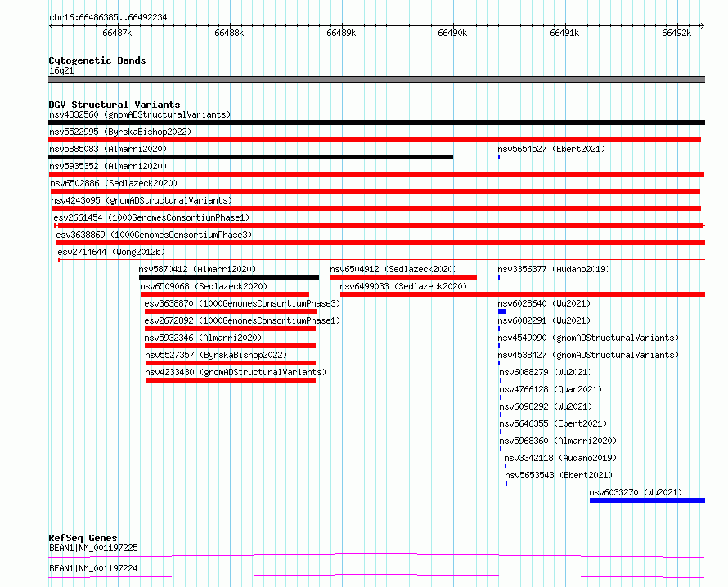
Task: Click nsv4233430 gnomADStructuralVariants label
Action: [236, 372]
